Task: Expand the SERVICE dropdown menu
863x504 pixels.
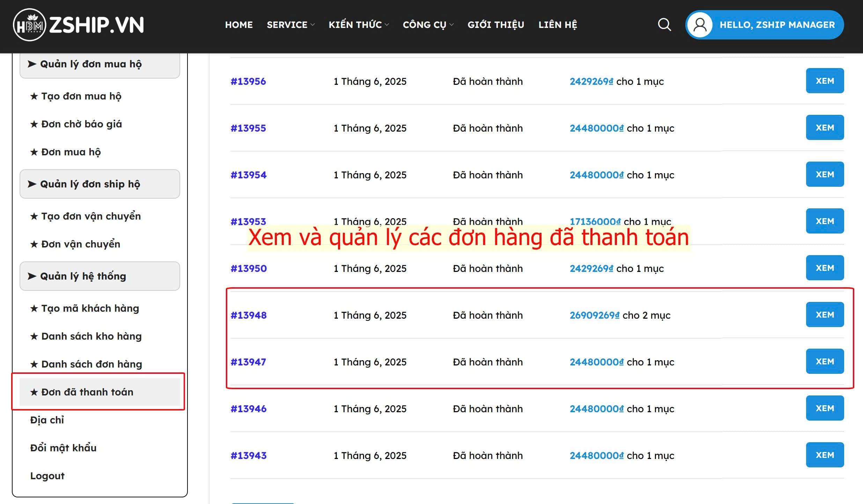Action: 290,25
